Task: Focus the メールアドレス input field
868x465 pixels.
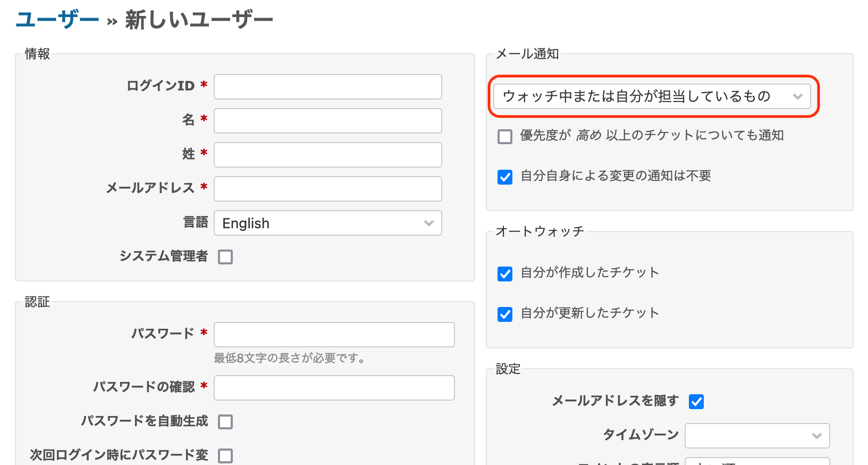Action: [327, 189]
